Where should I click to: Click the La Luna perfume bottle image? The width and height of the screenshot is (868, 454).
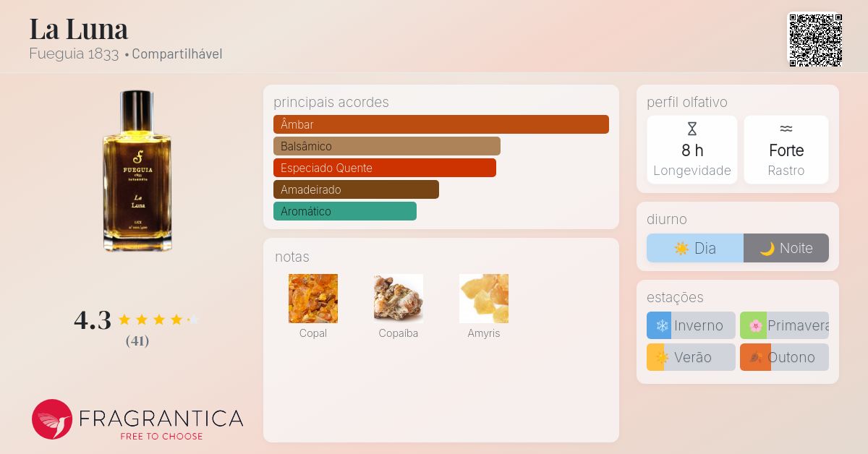[x=137, y=171]
